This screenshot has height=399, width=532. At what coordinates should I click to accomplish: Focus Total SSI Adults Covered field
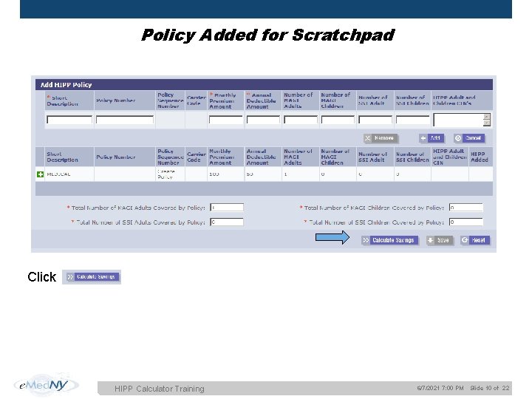pos(227,222)
